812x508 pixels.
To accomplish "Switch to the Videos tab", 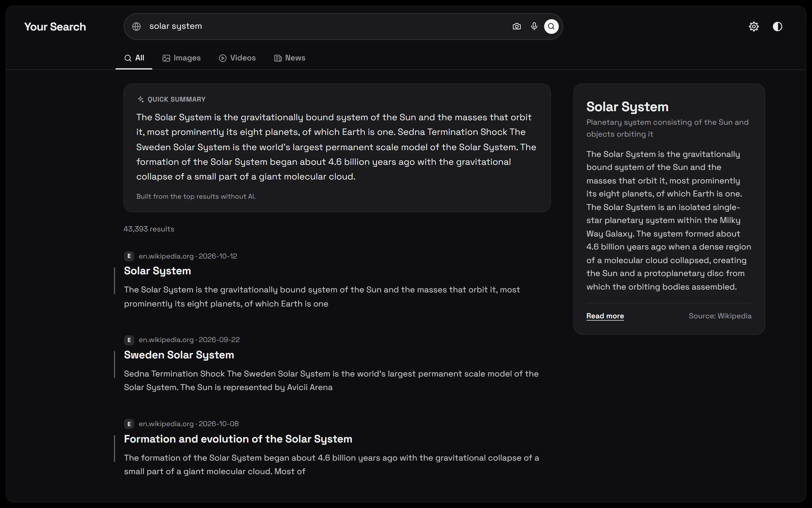I will tap(237, 58).
